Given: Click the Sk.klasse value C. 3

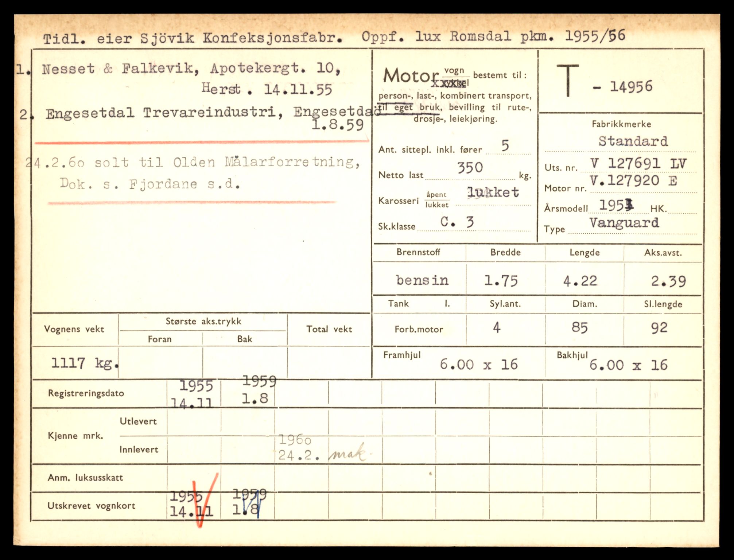Looking at the screenshot, I should pyautogui.click(x=457, y=222).
